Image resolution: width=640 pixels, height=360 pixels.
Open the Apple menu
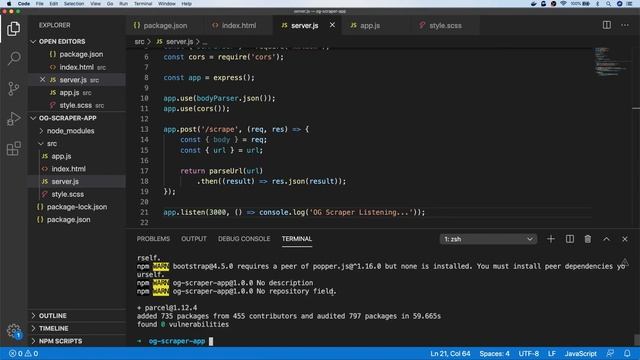9,4
